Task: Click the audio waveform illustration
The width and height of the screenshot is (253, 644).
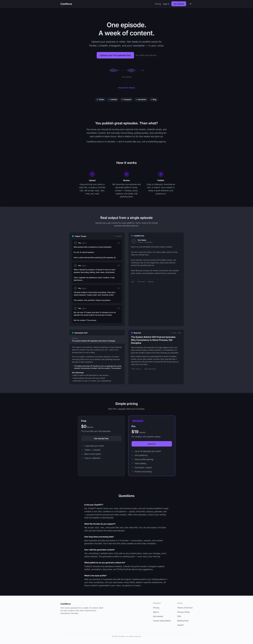Action: tap(126, 70)
